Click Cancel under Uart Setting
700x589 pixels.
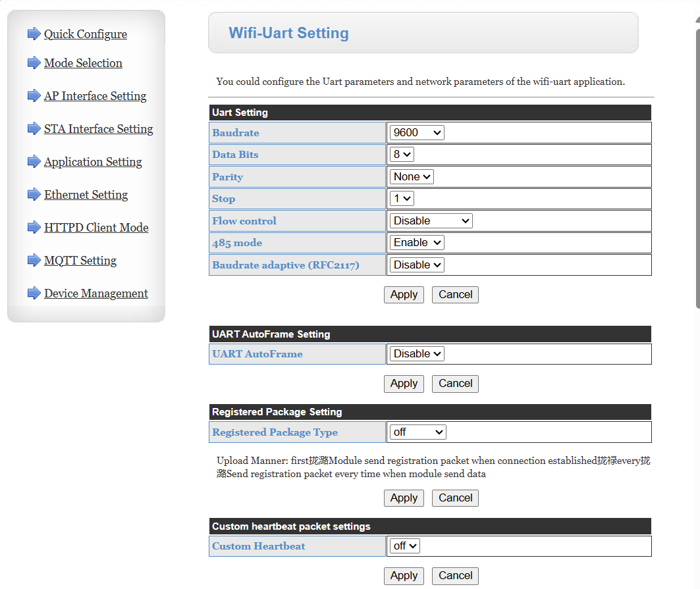tap(455, 295)
